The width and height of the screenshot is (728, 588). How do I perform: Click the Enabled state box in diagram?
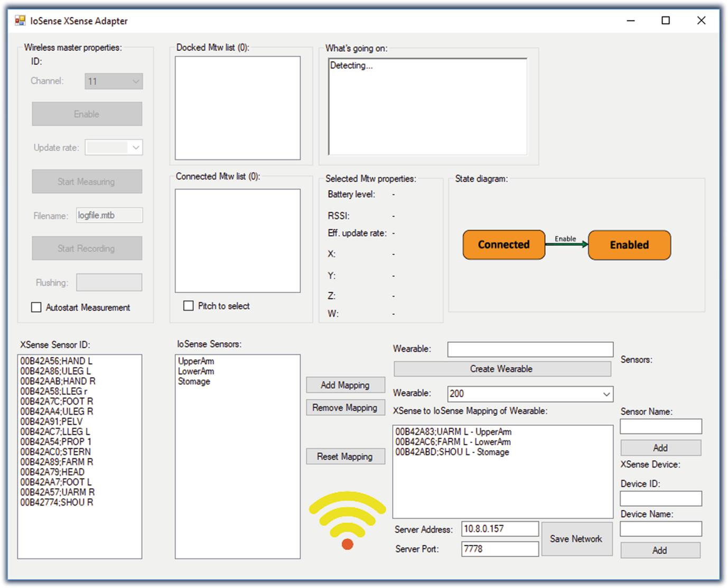tap(629, 245)
